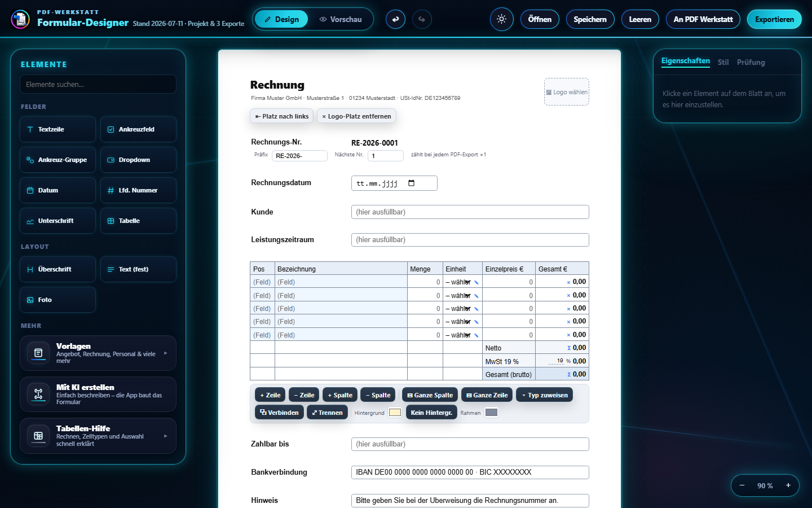Add a Foto element
The width and height of the screenshot is (812, 508).
click(58, 300)
